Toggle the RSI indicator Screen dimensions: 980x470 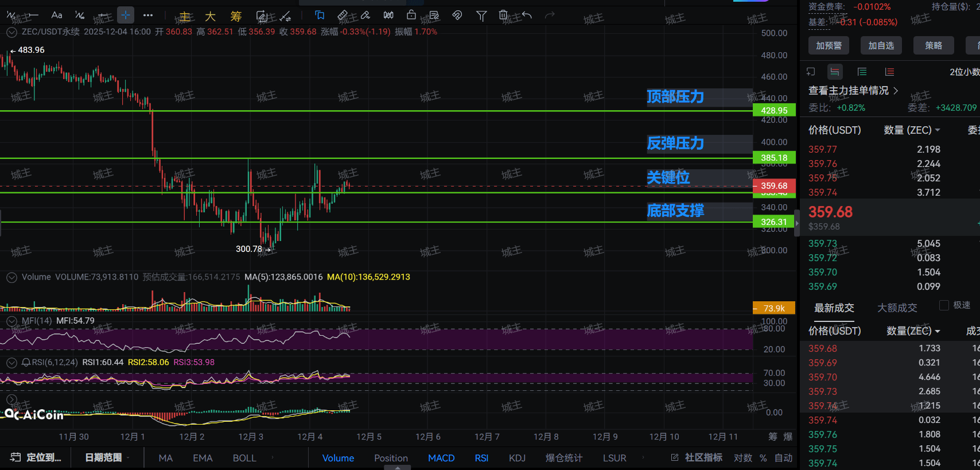(x=481, y=458)
